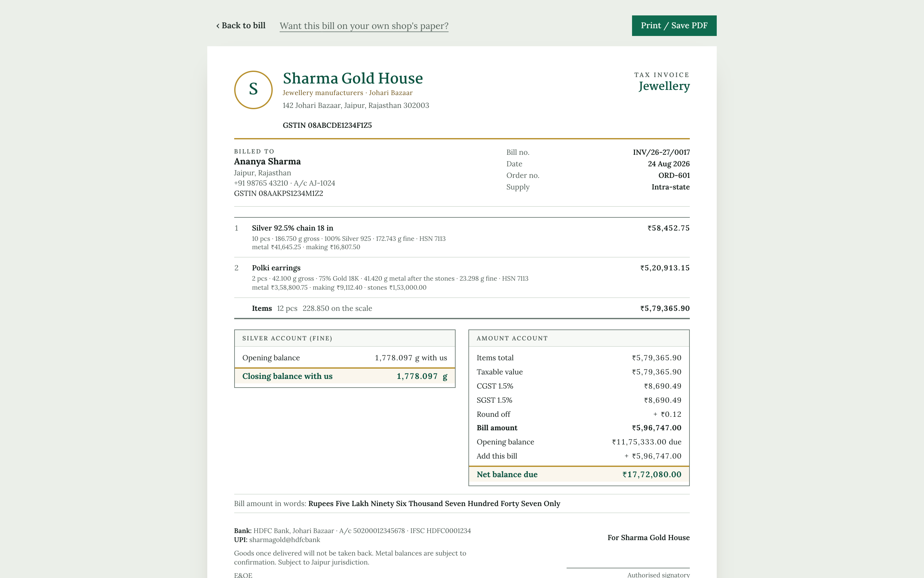This screenshot has width=924, height=578.
Task: Click the Print / Save PDF button
Action: point(674,26)
